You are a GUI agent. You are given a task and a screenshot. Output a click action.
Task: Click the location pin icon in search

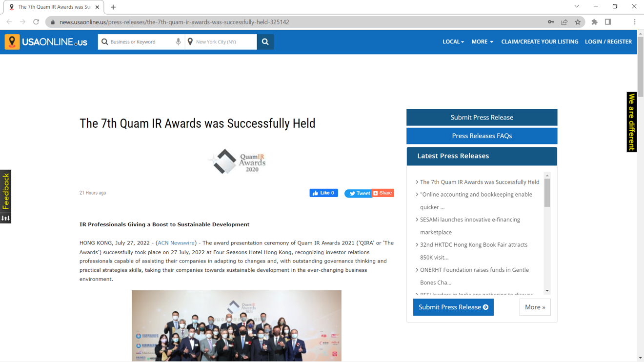coord(190,42)
